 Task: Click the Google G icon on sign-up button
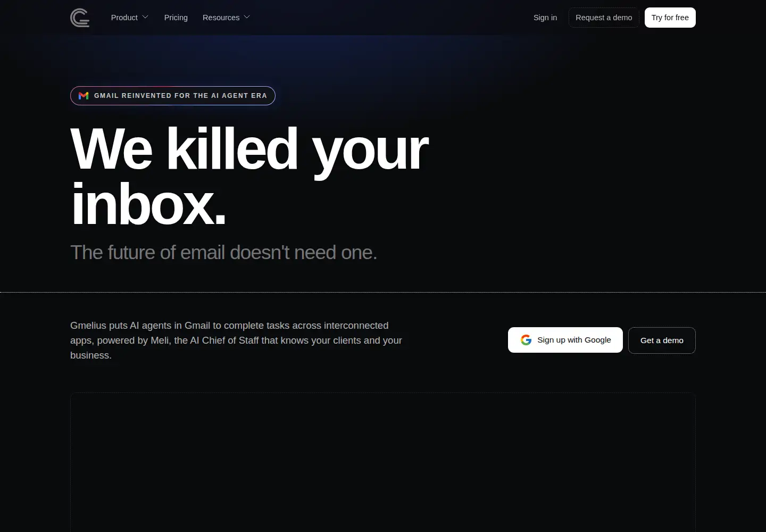click(x=526, y=340)
